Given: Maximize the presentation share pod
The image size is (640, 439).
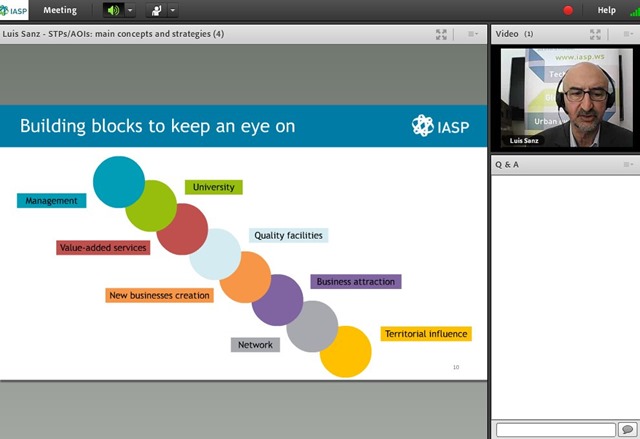Looking at the screenshot, I should tap(441, 34).
